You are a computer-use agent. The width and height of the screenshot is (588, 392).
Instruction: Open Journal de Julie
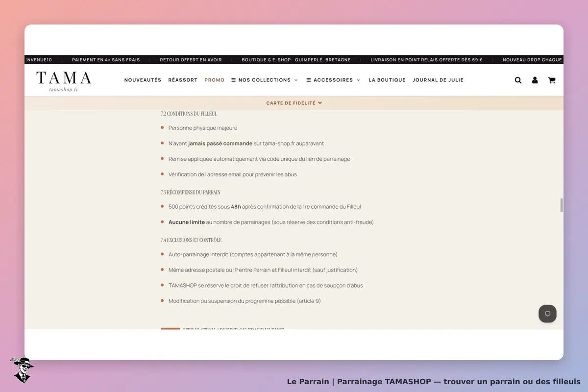pos(438,80)
